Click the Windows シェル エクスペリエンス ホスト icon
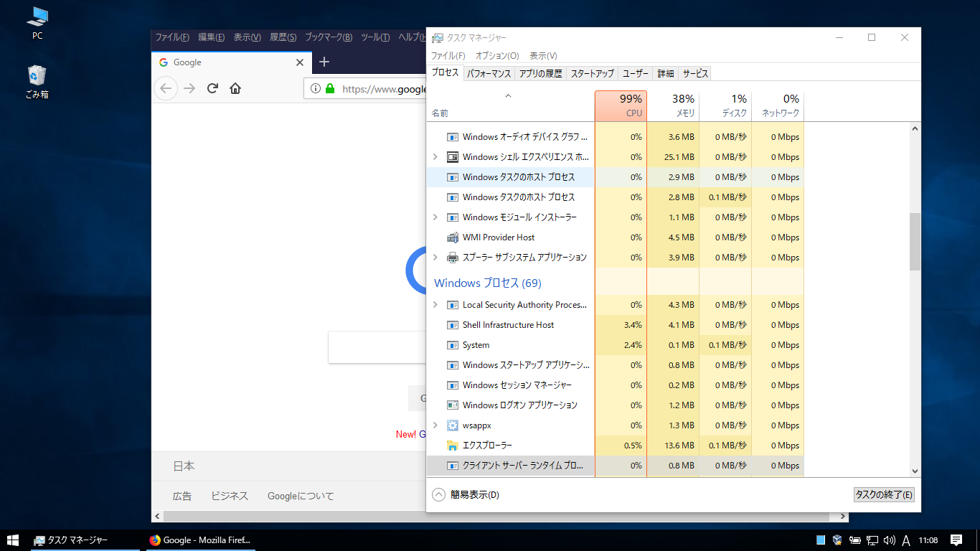 pyautogui.click(x=453, y=157)
